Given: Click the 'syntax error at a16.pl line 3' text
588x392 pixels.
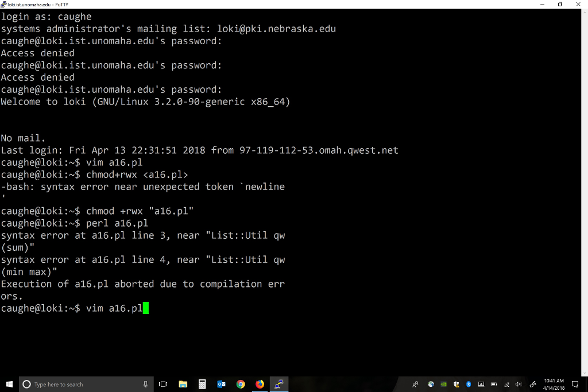Looking at the screenshot, I should pyautogui.click(x=143, y=235).
